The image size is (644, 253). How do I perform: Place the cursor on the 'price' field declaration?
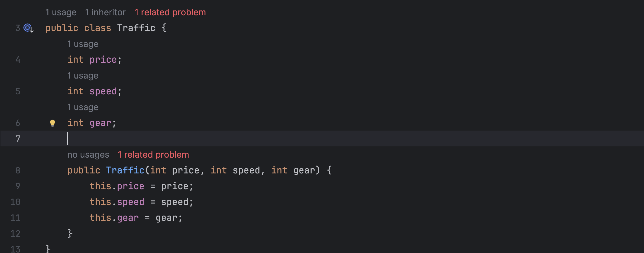pyautogui.click(x=103, y=60)
